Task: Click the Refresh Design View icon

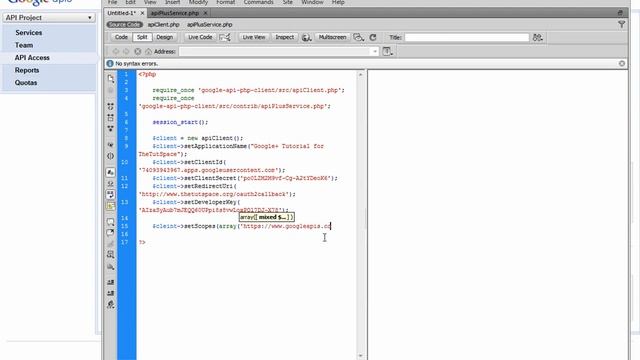Action: 373,38
